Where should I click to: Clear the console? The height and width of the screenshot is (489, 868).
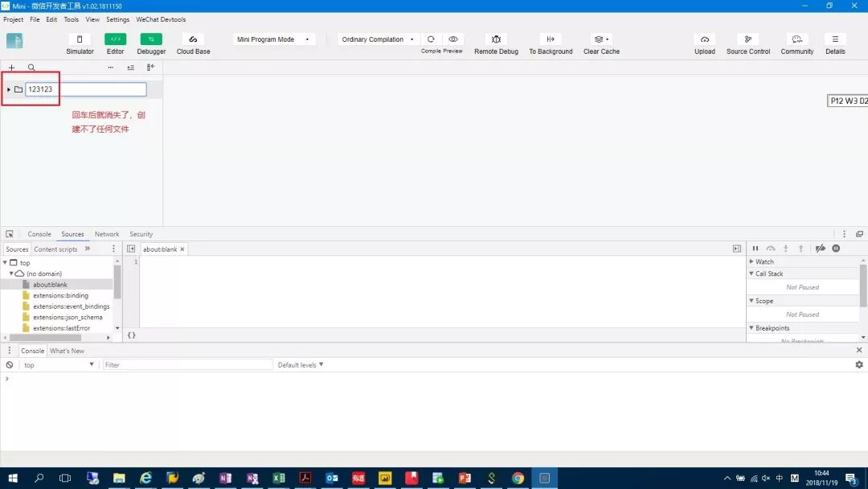point(10,365)
